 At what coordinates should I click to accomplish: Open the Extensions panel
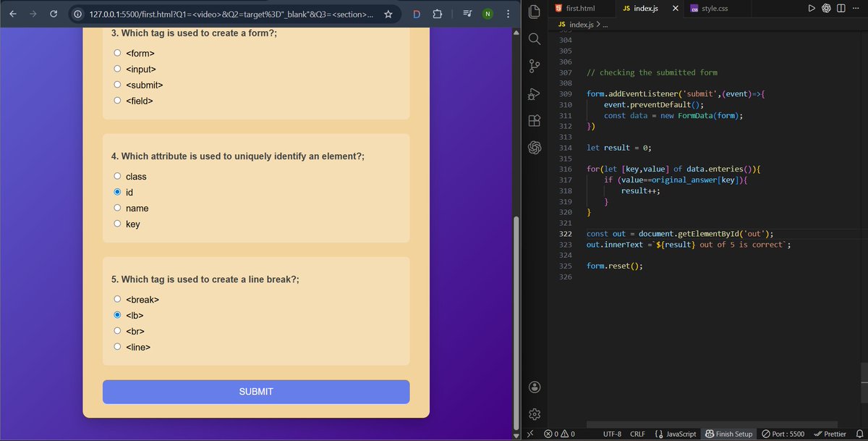pyautogui.click(x=534, y=120)
